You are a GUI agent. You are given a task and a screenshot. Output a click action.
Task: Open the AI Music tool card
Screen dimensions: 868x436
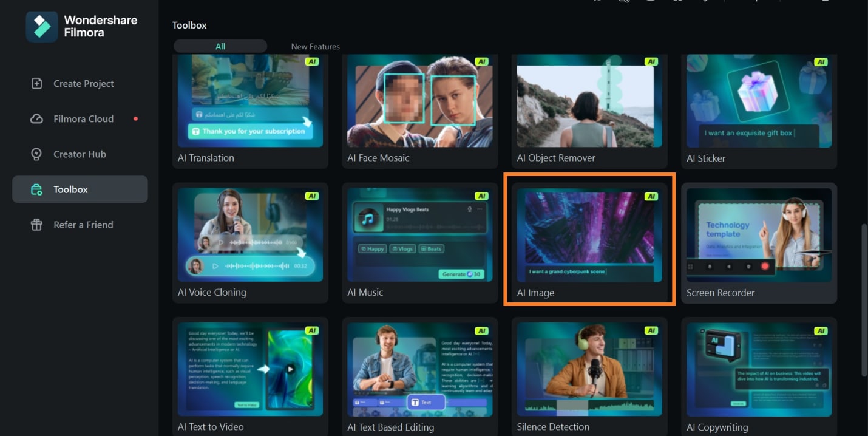point(420,243)
